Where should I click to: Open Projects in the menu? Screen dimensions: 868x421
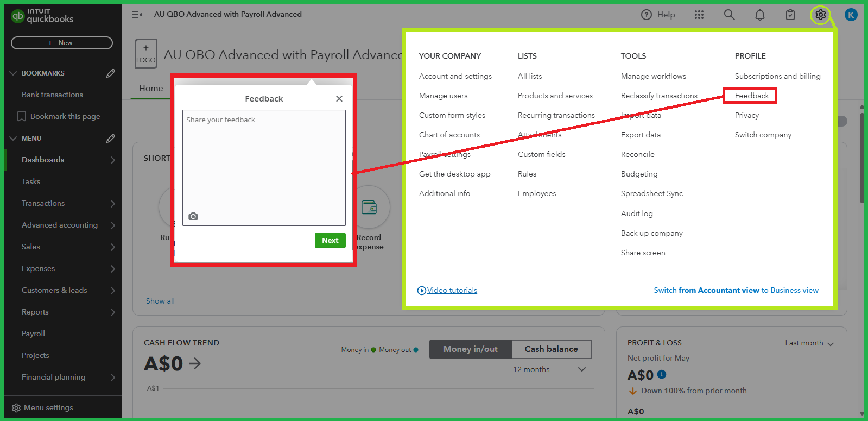tap(35, 355)
